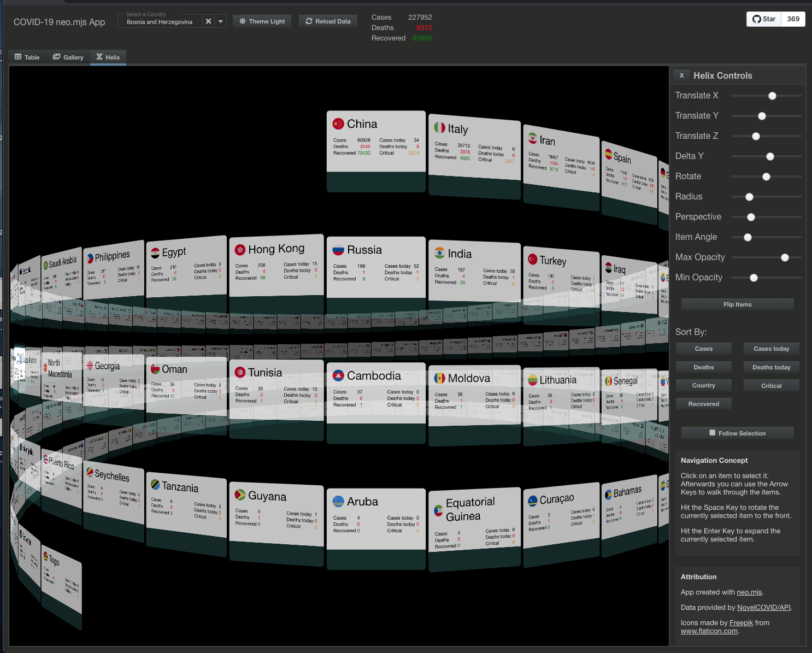Image resolution: width=812 pixels, height=653 pixels.
Task: Click the Iran flag icon
Action: click(533, 138)
